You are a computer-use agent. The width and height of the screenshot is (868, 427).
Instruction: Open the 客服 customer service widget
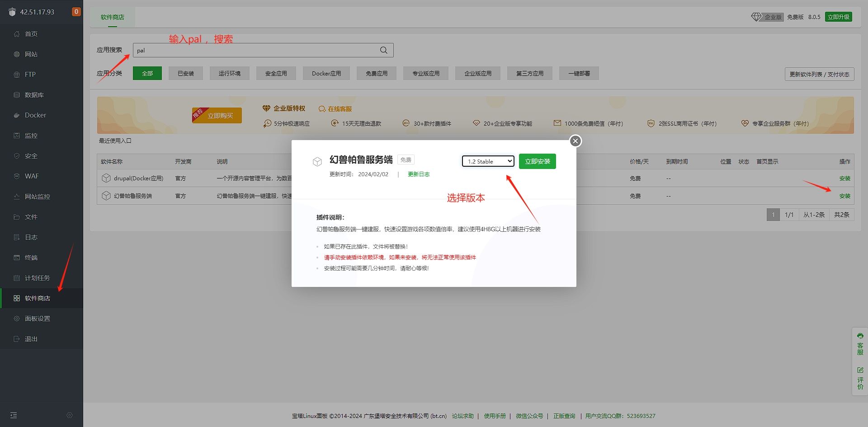coord(860,344)
